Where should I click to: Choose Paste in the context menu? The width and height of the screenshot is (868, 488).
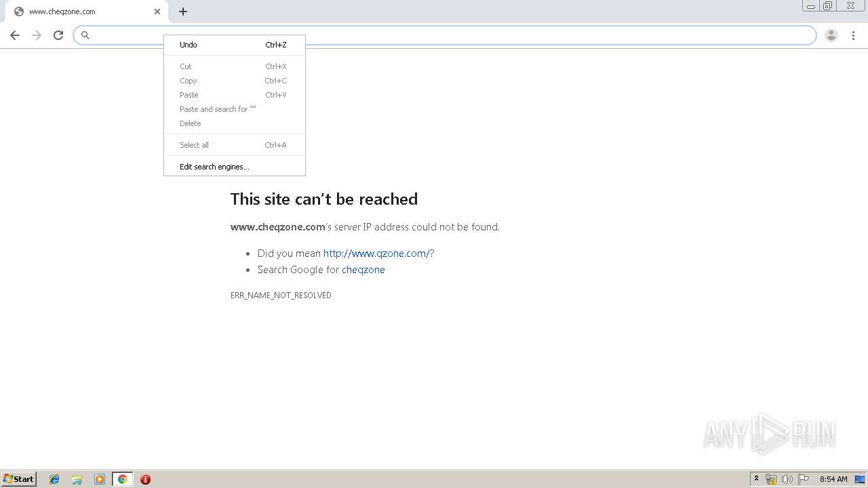pos(235,95)
